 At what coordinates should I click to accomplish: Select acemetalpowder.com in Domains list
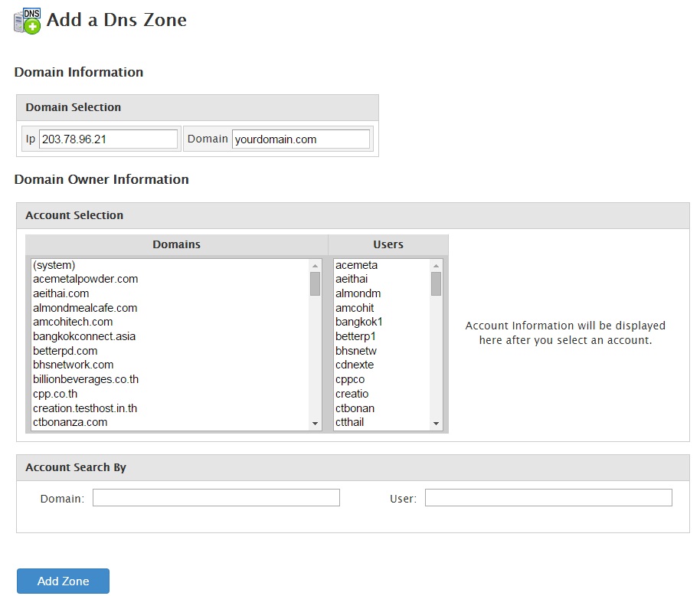tap(85, 279)
